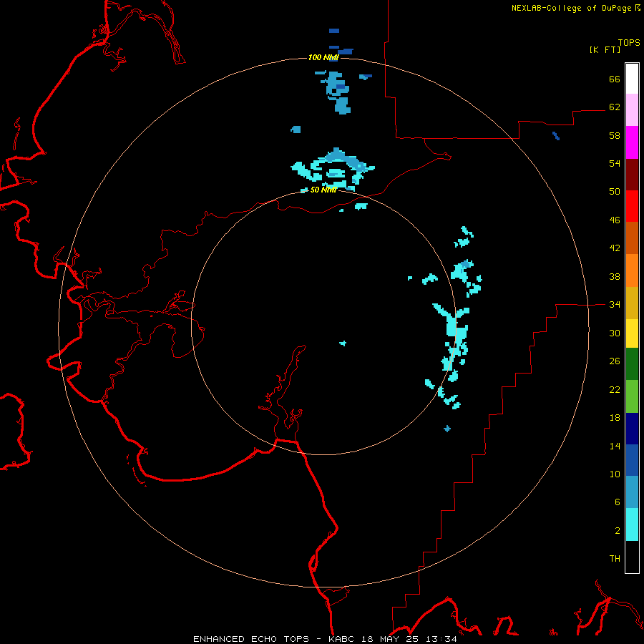This screenshot has height=644, width=644.
Task: Click the 42 value on legend
Action: point(615,248)
